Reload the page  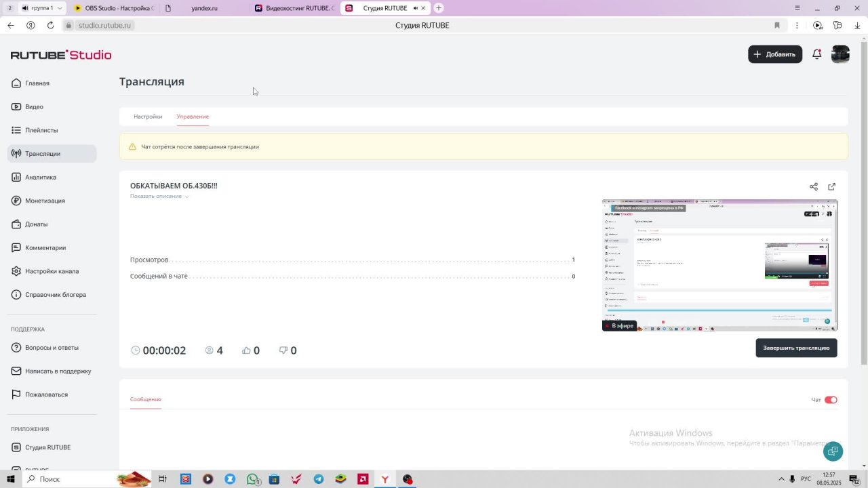(50, 25)
